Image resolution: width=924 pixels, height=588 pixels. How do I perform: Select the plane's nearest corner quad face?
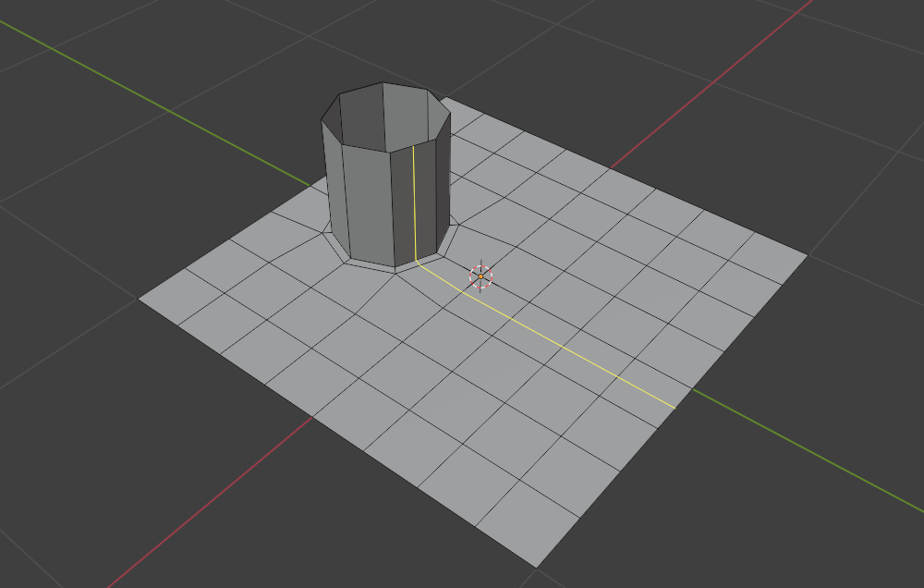coord(528,523)
